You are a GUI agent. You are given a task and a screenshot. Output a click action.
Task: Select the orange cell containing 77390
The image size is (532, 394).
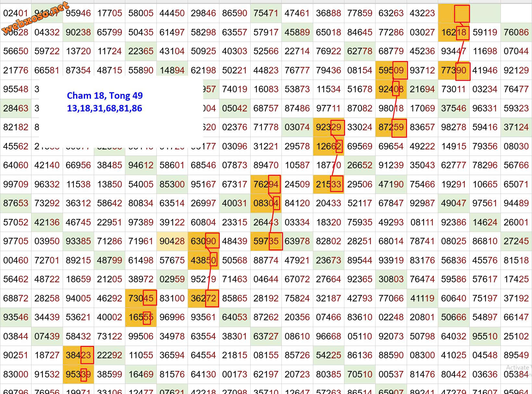453,70
